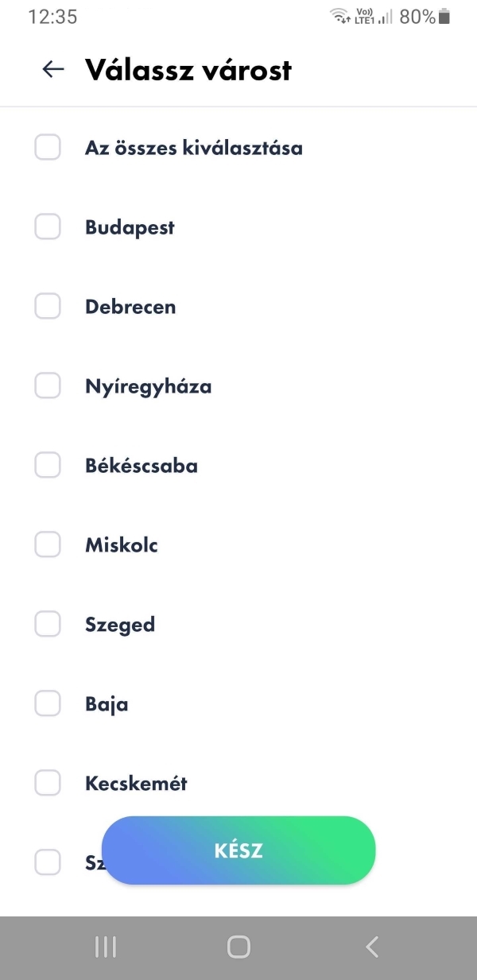This screenshot has height=980, width=477.
Task: Tap the battery icon in status bar
Action: [x=444, y=17]
